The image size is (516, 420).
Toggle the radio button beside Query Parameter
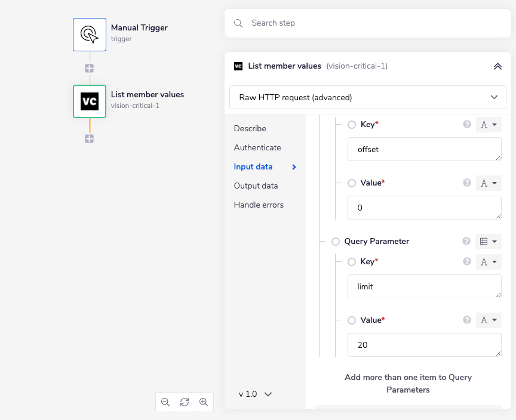336,242
